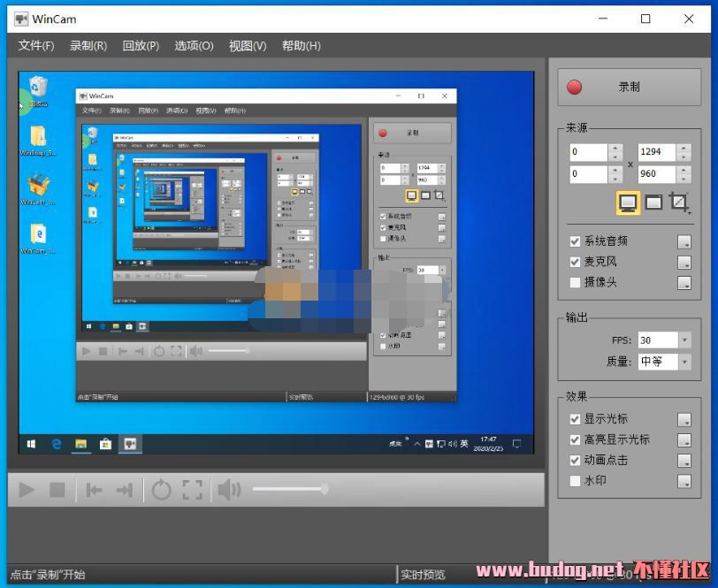The height and width of the screenshot is (588, 718).
Task: Mute the playback volume speaker icon
Action: click(x=229, y=490)
